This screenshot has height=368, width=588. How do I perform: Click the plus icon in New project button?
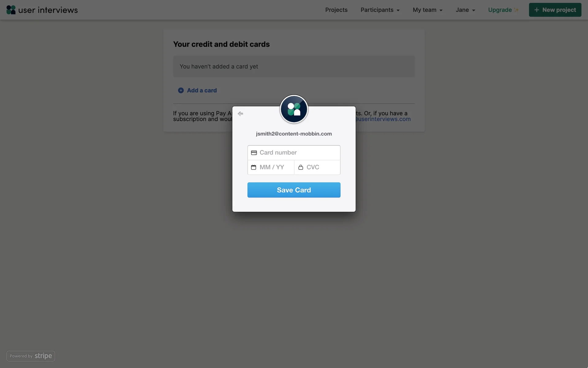click(x=537, y=10)
